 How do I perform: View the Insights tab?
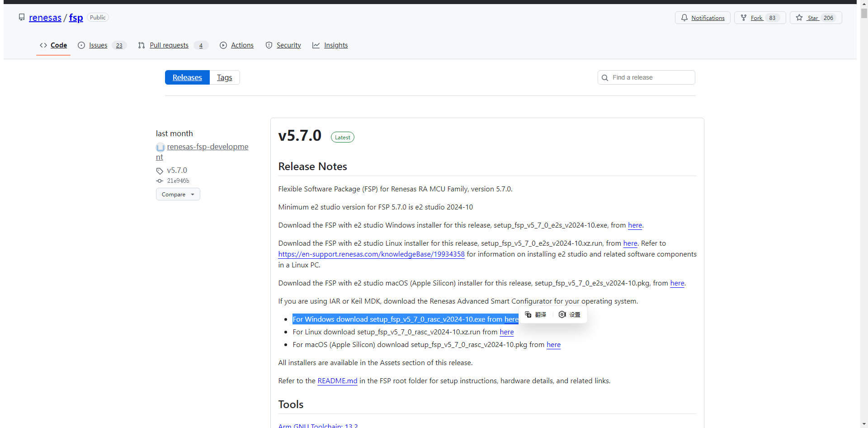pos(335,45)
